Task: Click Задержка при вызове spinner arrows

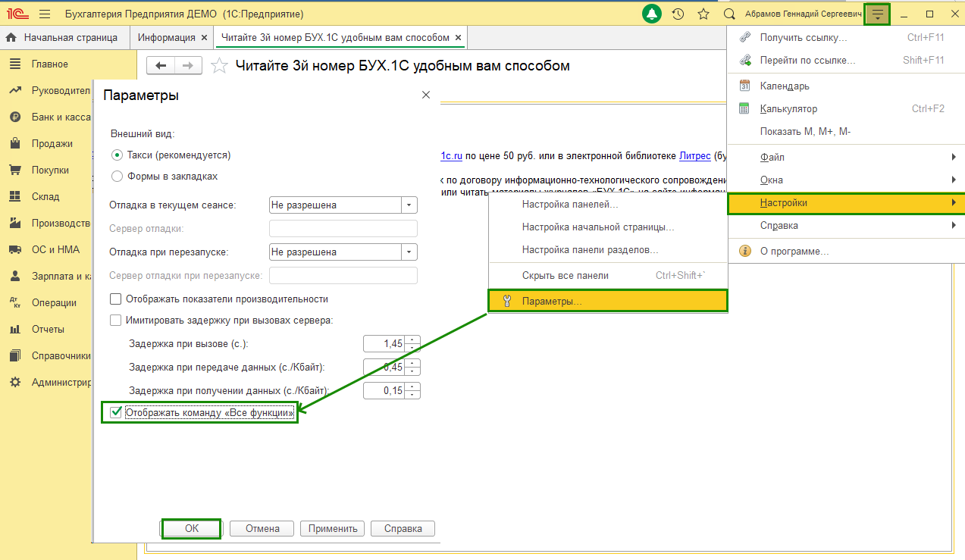Action: tap(412, 344)
